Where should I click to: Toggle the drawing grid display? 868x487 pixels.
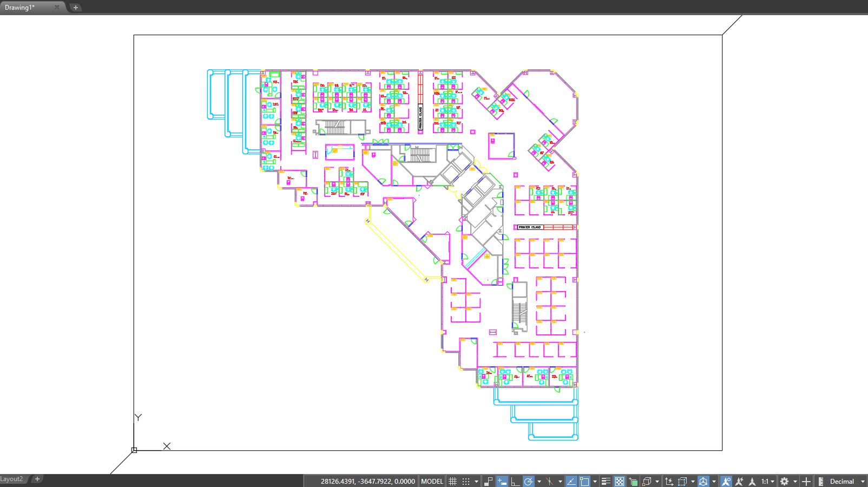tap(453, 481)
